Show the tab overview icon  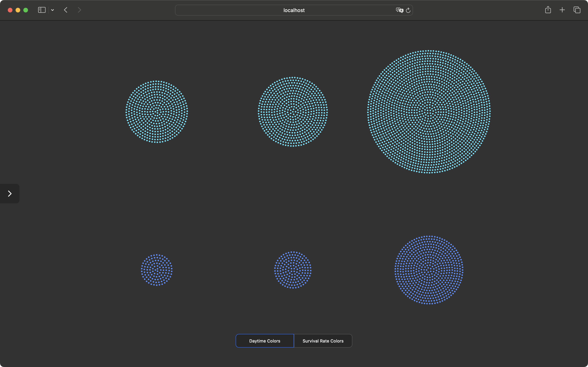click(577, 10)
